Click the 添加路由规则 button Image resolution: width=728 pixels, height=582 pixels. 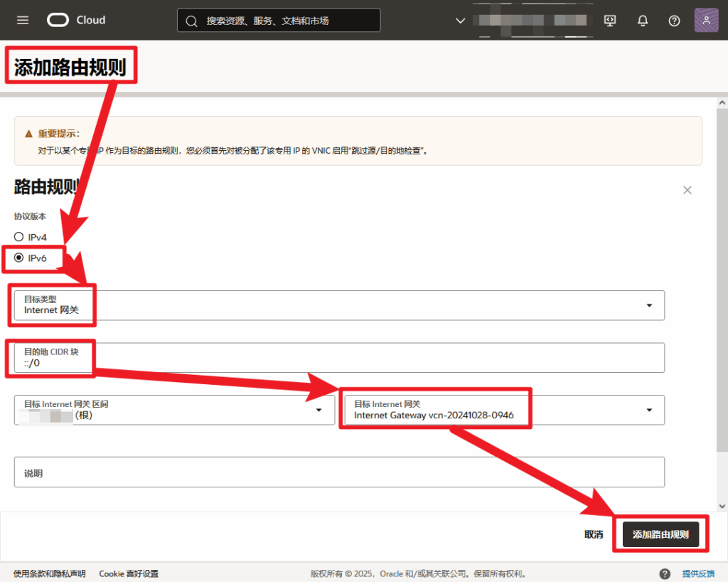pyautogui.click(x=660, y=534)
